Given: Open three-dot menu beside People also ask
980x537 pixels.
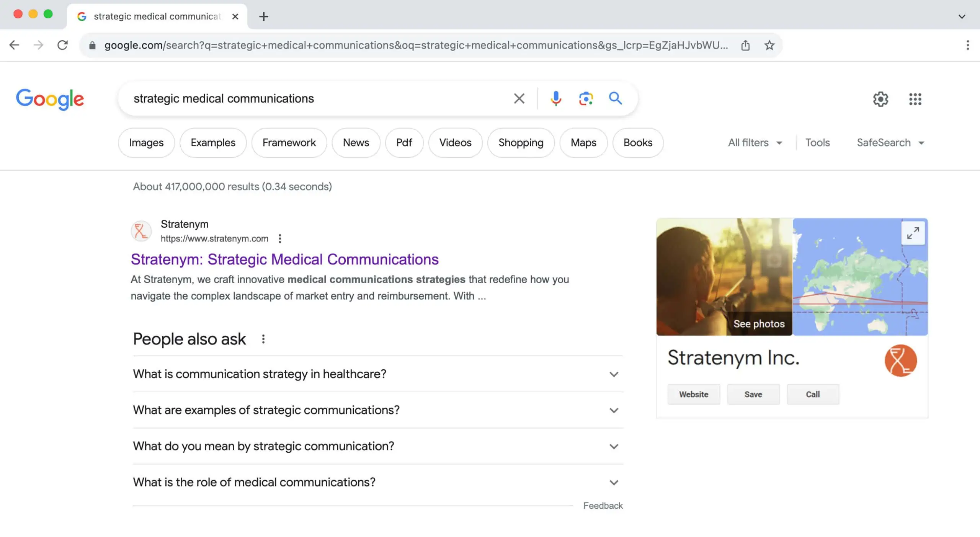Looking at the screenshot, I should [263, 339].
